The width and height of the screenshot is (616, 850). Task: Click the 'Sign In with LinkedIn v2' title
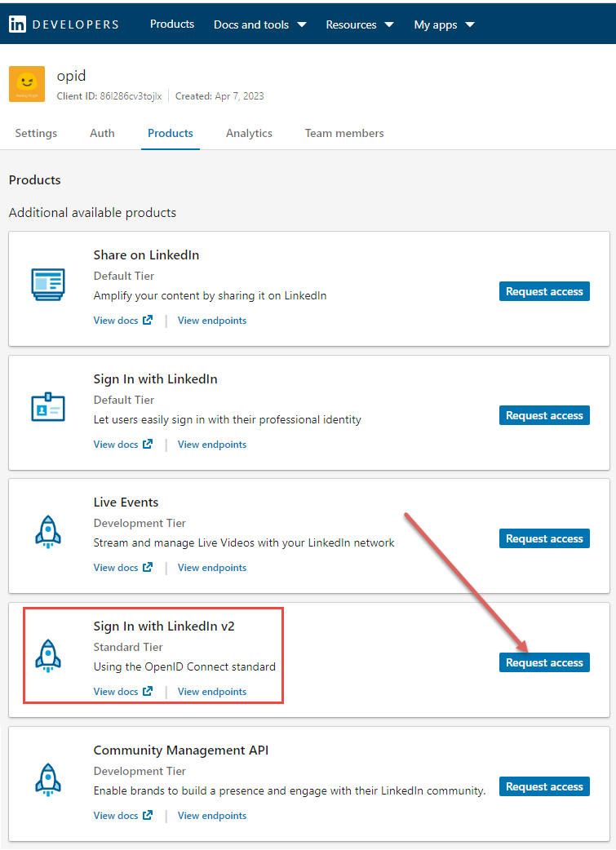[x=164, y=626]
